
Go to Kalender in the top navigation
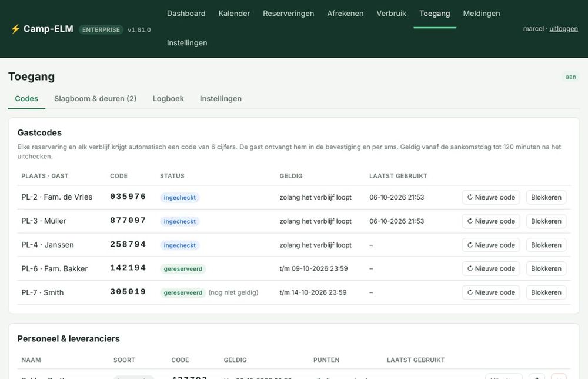click(234, 14)
